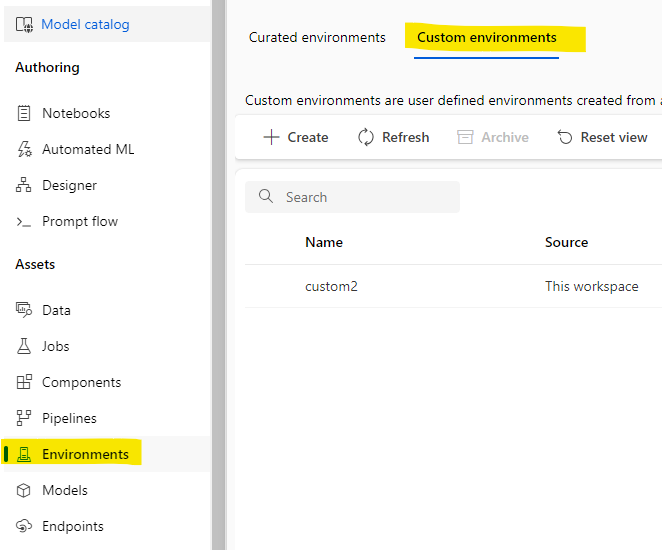Click the Create button with plus icon
This screenshot has height=550, width=662.
295,137
